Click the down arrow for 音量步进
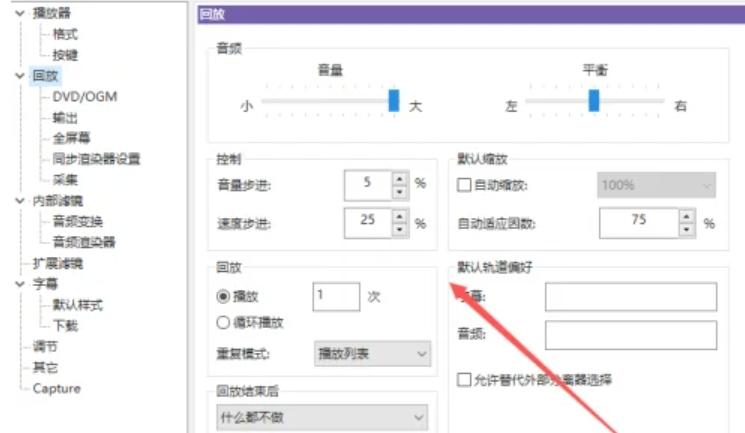The image size is (745, 433). point(400,190)
